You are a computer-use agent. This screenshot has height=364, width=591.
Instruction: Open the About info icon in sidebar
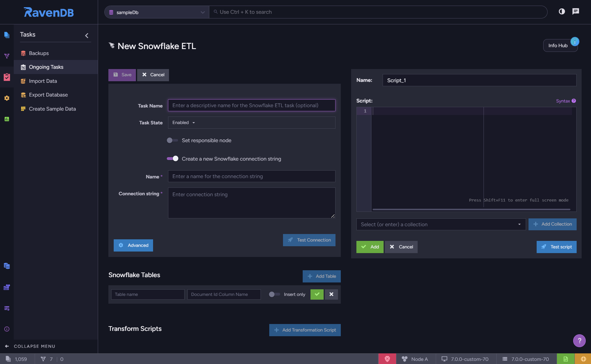coord(7,329)
